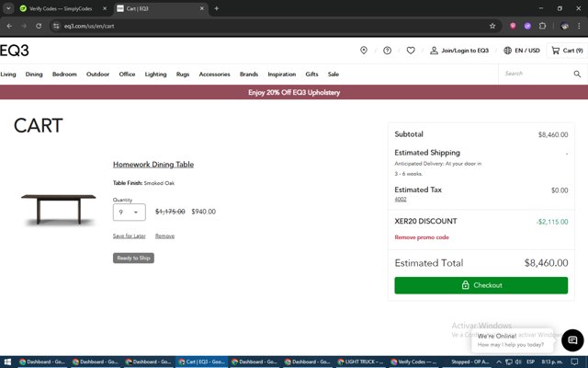Open the Accessories menu
This screenshot has width=588, height=368.
pos(214,75)
